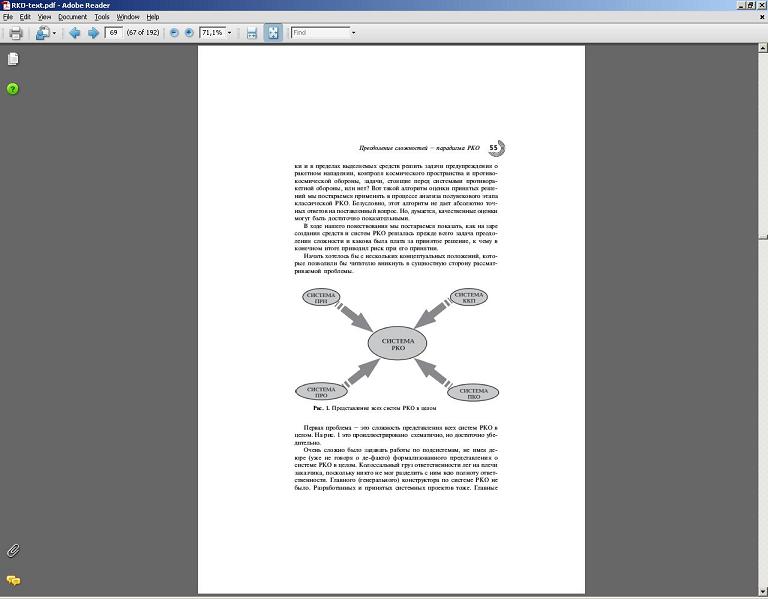Click the zoom out minus button
This screenshot has height=599, width=768.
click(175, 33)
